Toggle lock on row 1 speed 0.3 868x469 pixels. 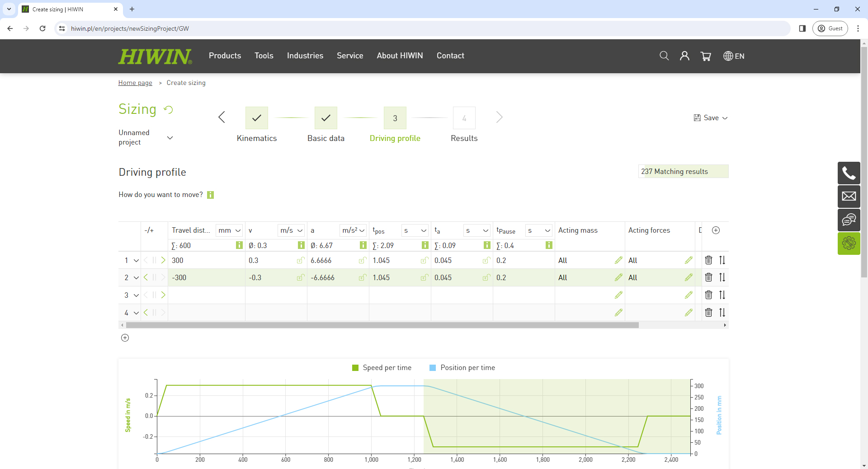tap(300, 260)
